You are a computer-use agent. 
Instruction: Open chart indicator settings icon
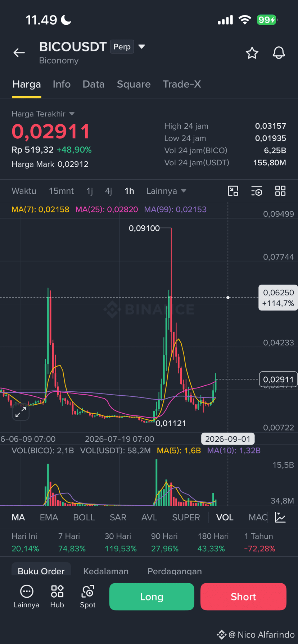tap(257, 191)
